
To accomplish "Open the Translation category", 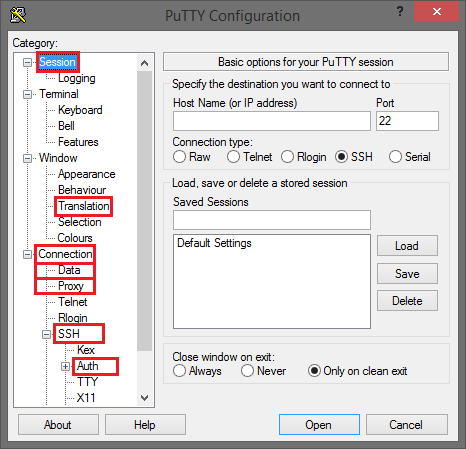I will click(84, 206).
